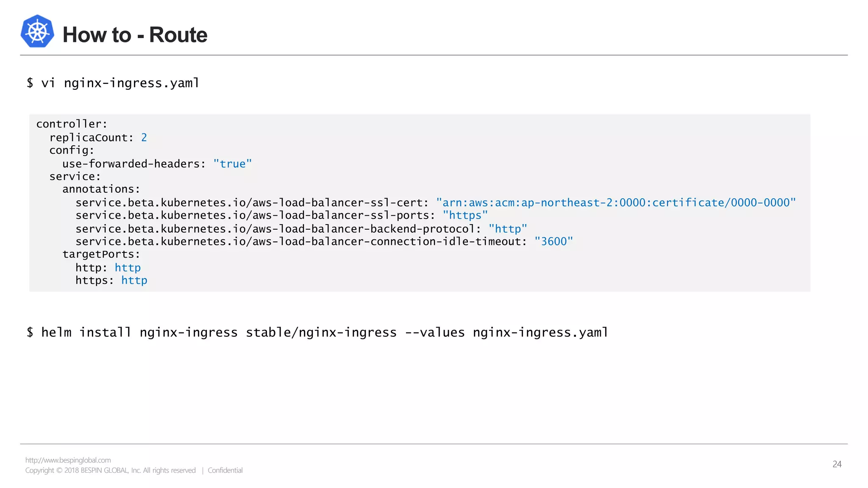Click the 'replicaCount: 2' line
Image resolution: width=868 pixels, height=488 pixels.
pyautogui.click(x=98, y=137)
